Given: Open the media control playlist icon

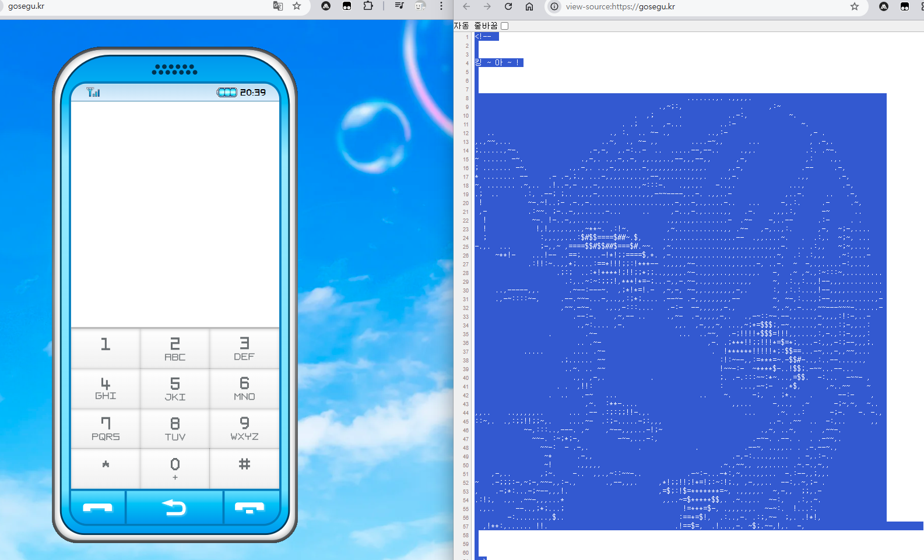Looking at the screenshot, I should pos(399,6).
